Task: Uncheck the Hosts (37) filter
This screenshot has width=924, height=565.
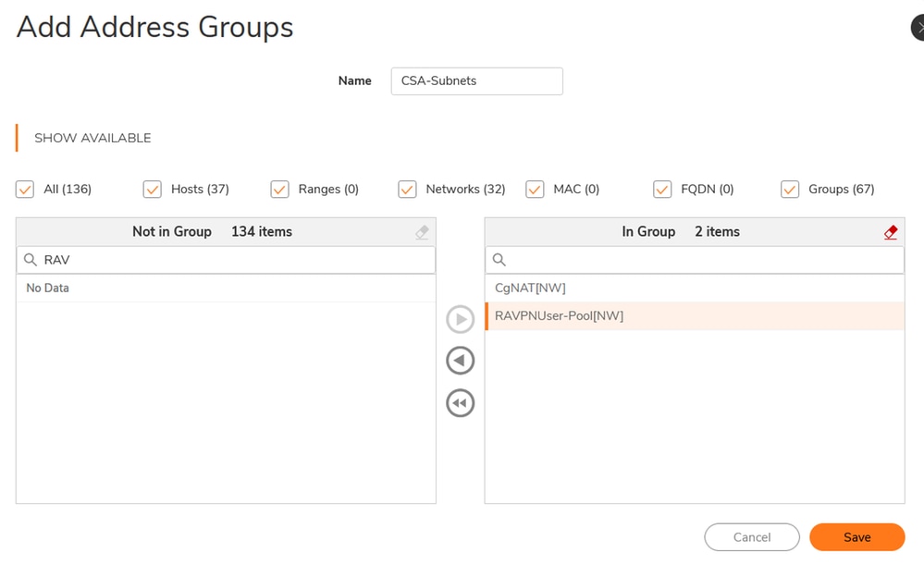Action: [153, 190]
